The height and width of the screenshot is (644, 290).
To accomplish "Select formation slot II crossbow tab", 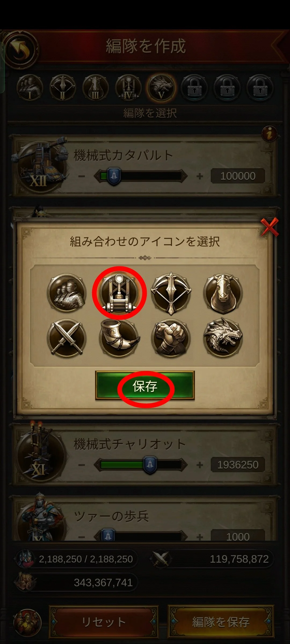I will 63,87.
